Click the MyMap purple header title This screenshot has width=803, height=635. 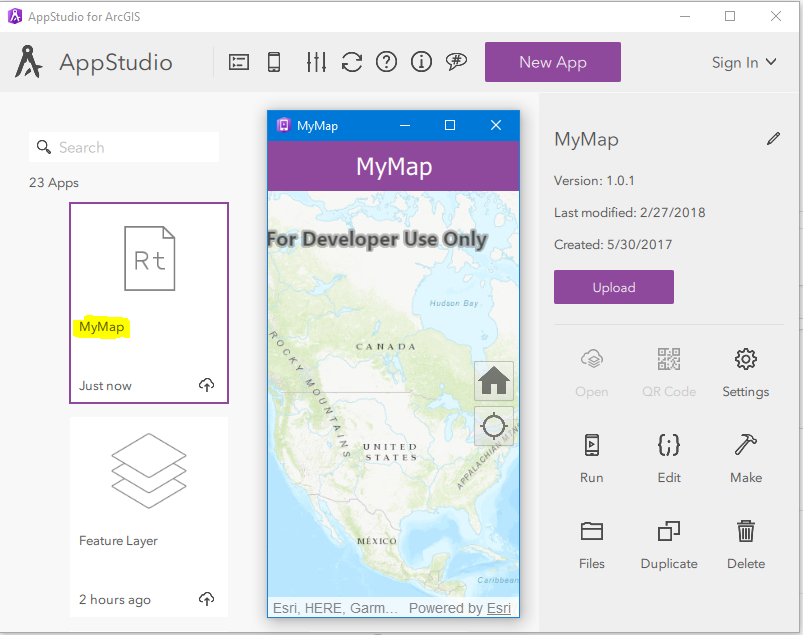click(x=394, y=166)
